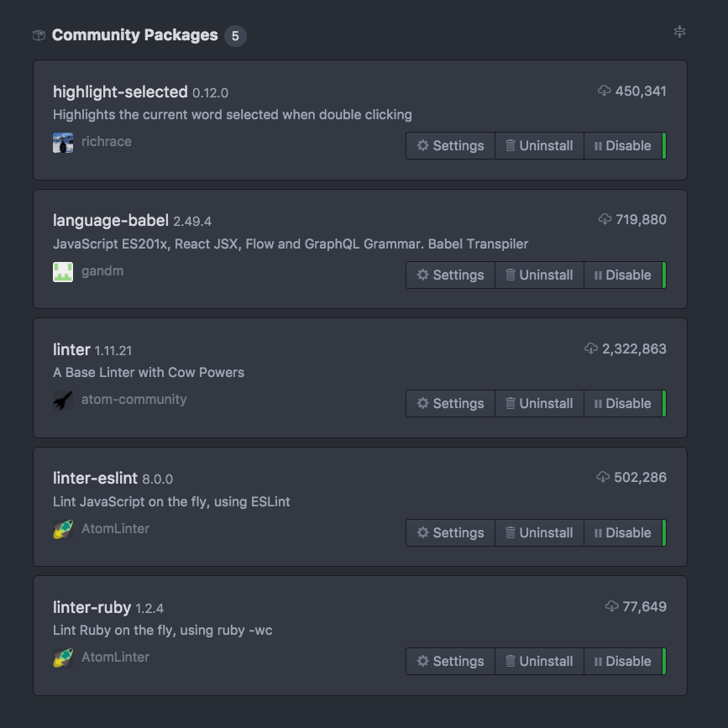Click the download count 77,649

[x=644, y=606]
